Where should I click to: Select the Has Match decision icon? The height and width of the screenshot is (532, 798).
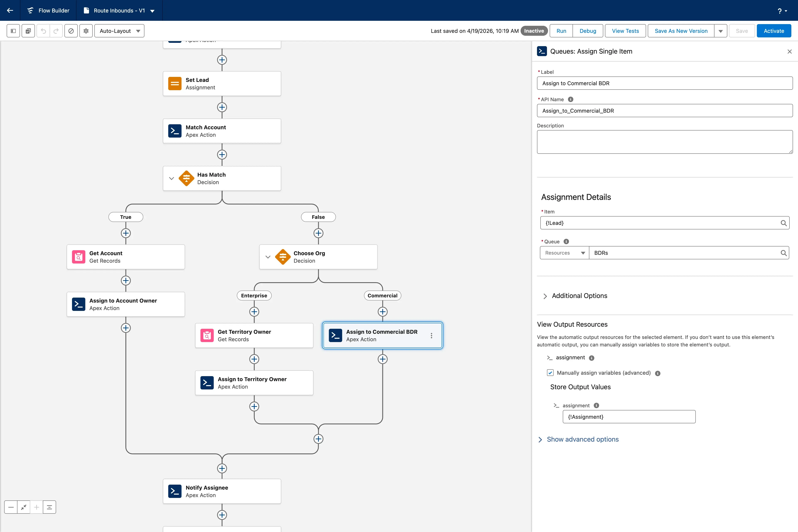tap(186, 179)
